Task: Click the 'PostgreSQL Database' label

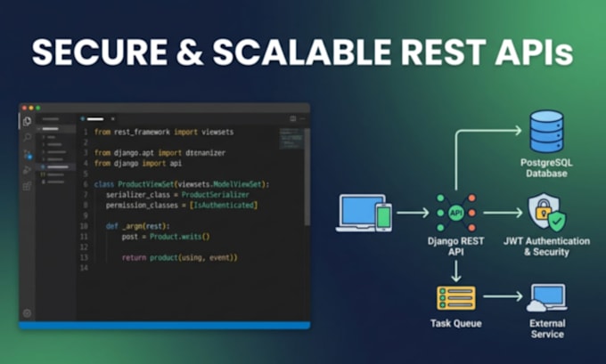Action: point(546,168)
